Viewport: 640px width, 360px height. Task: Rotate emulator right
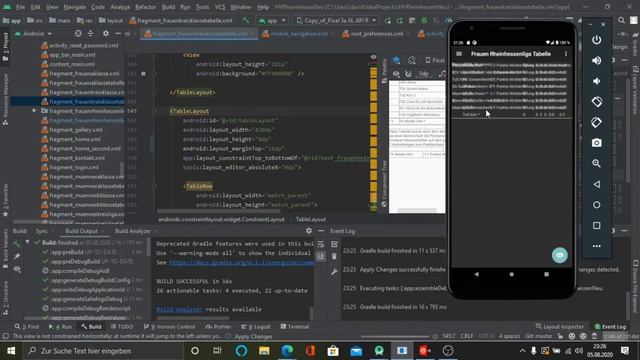point(596,122)
